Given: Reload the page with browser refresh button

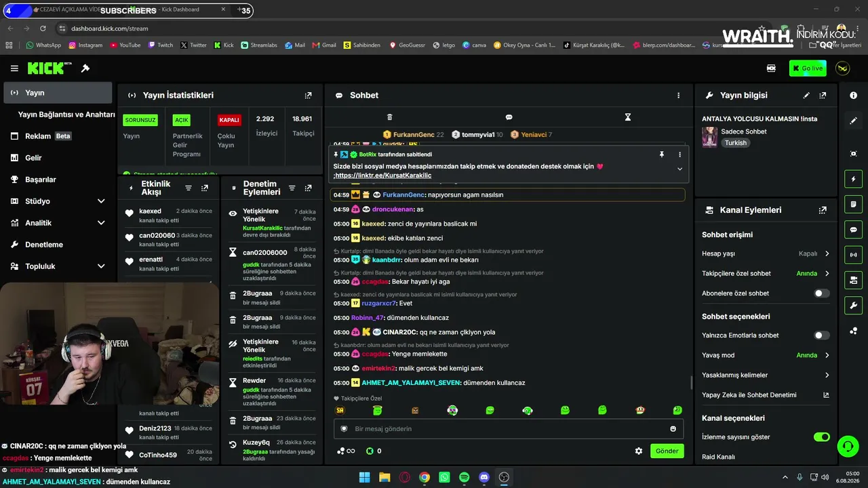Looking at the screenshot, I should click(43, 28).
